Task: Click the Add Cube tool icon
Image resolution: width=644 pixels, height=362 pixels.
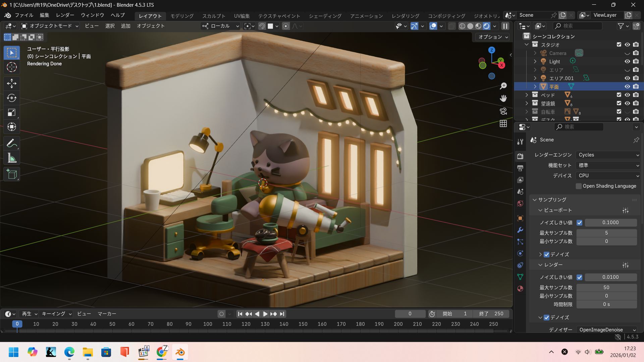Action: coord(12,174)
